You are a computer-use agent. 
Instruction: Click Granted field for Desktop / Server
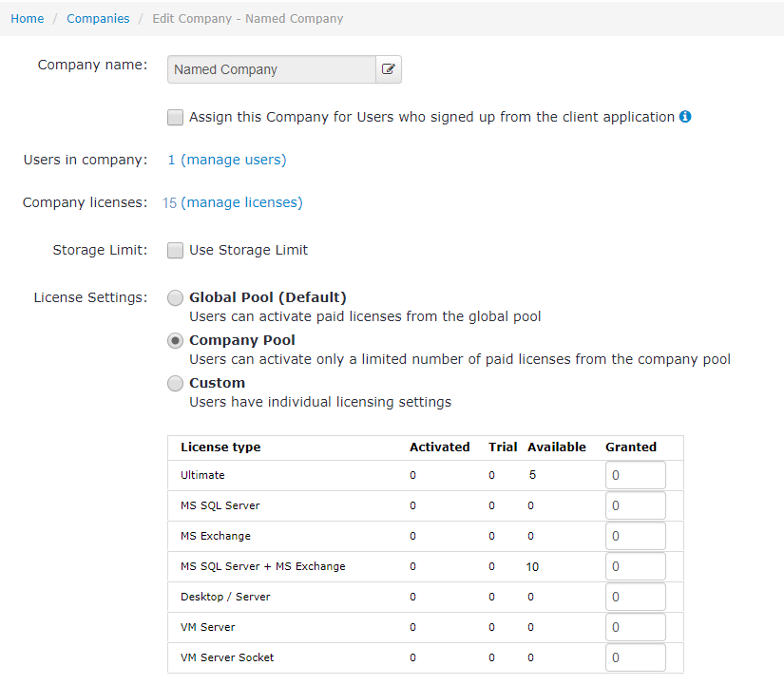click(636, 597)
